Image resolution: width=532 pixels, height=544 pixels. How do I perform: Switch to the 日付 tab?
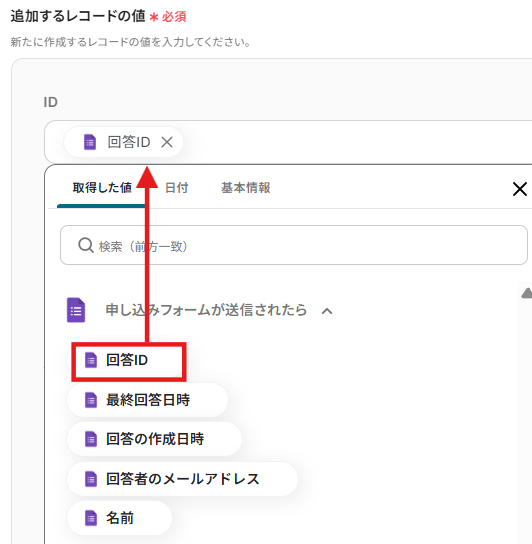177,188
